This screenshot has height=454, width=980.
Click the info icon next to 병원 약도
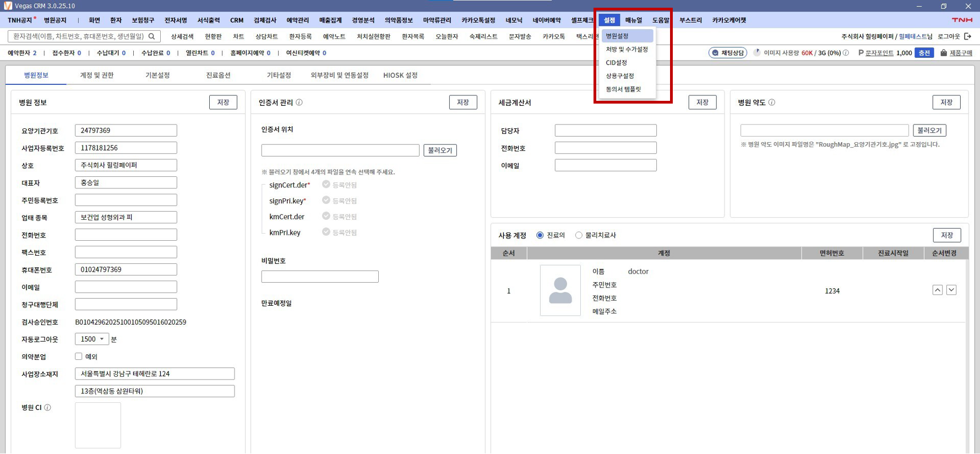(x=771, y=102)
